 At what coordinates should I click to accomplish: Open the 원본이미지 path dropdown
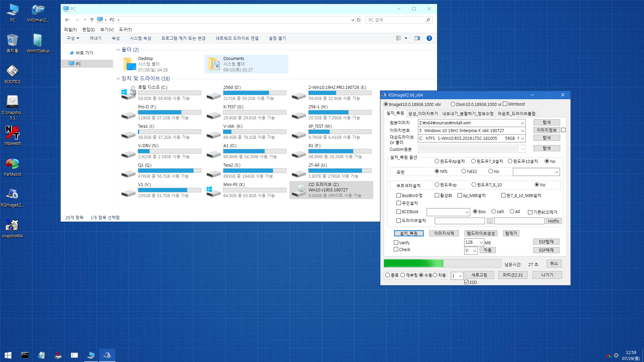522,123
